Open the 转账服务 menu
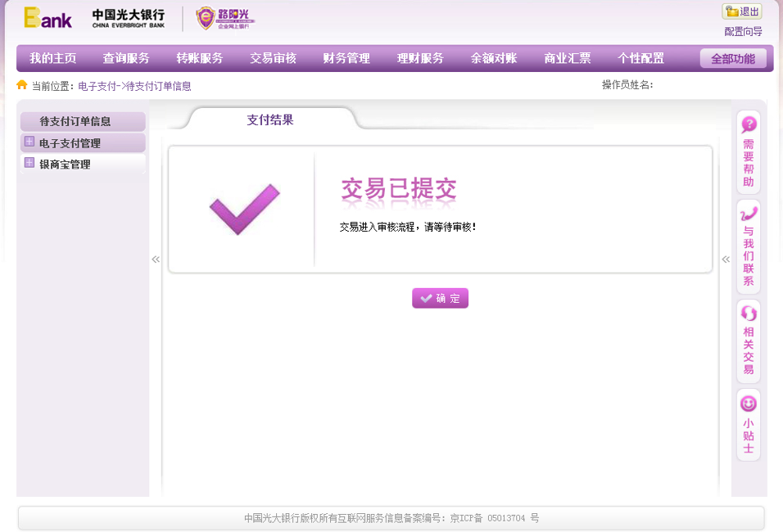The image size is (783, 532). (199, 58)
